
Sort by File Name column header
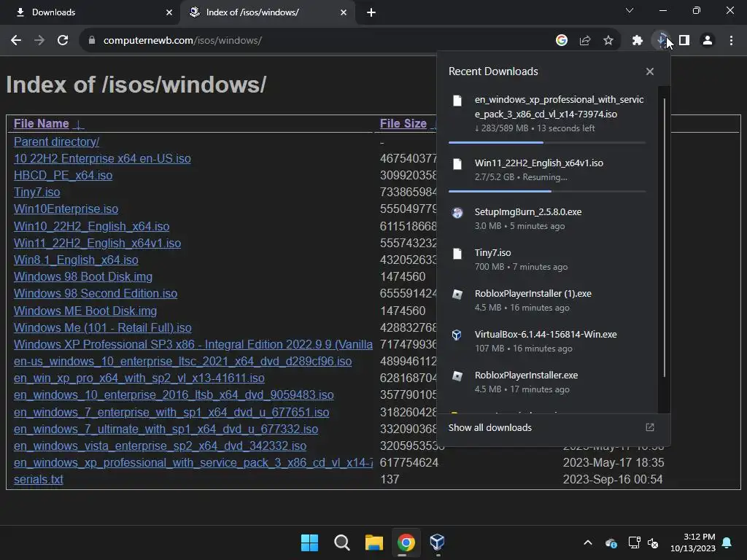(x=41, y=124)
